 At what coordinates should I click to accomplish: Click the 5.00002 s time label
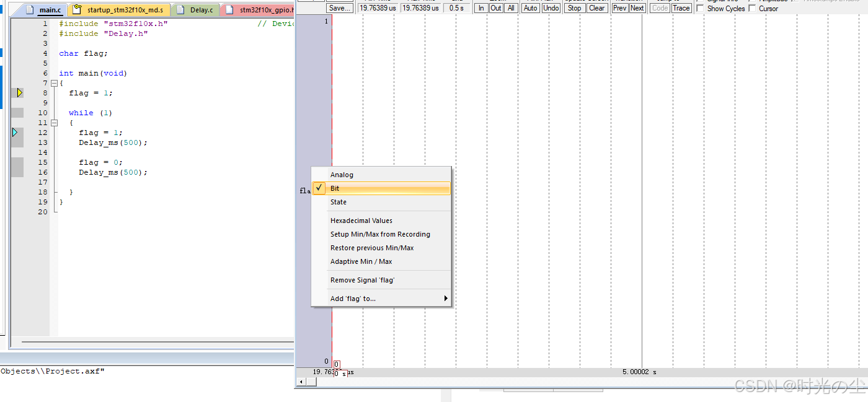pos(639,372)
